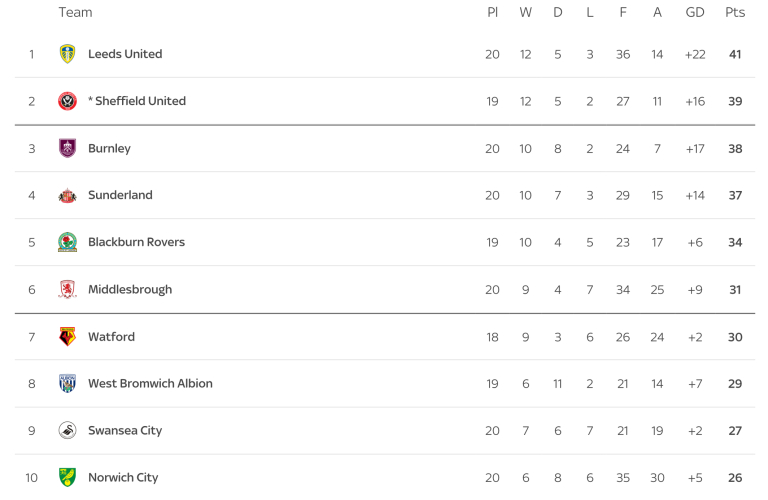Viewport: 768px width, 500px height.
Task: Click the Team column header
Action: point(75,13)
